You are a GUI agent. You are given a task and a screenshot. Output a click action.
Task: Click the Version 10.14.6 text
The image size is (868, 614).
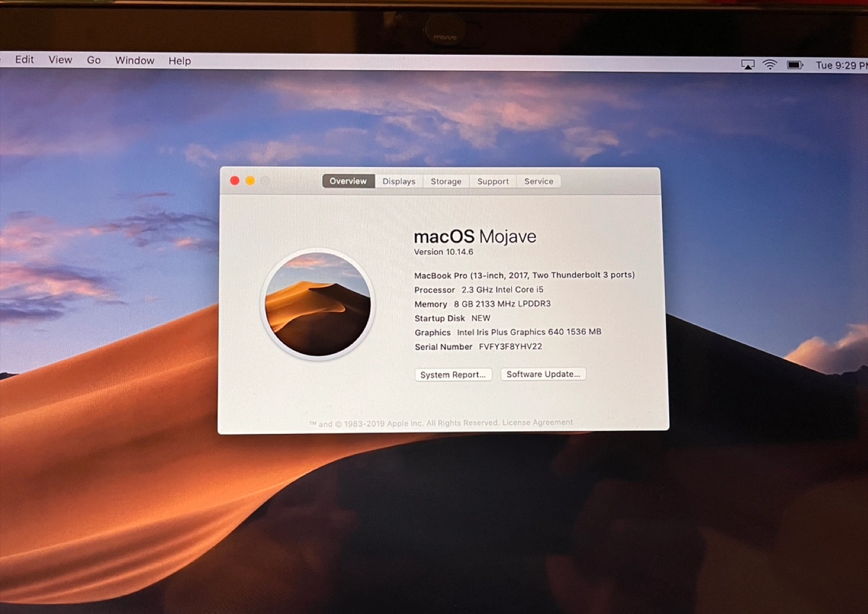click(444, 252)
